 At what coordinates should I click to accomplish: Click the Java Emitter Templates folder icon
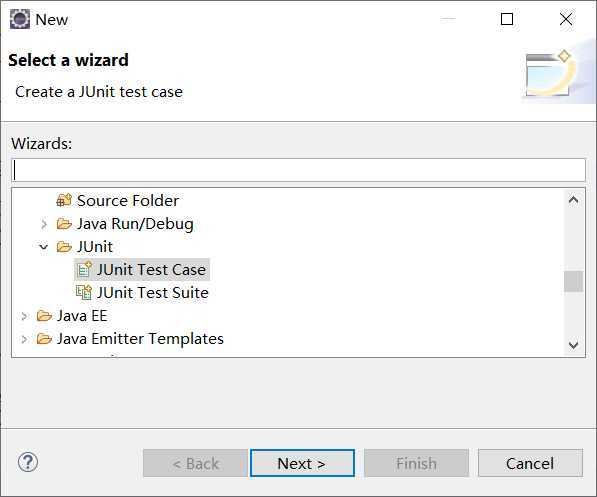[44, 339]
